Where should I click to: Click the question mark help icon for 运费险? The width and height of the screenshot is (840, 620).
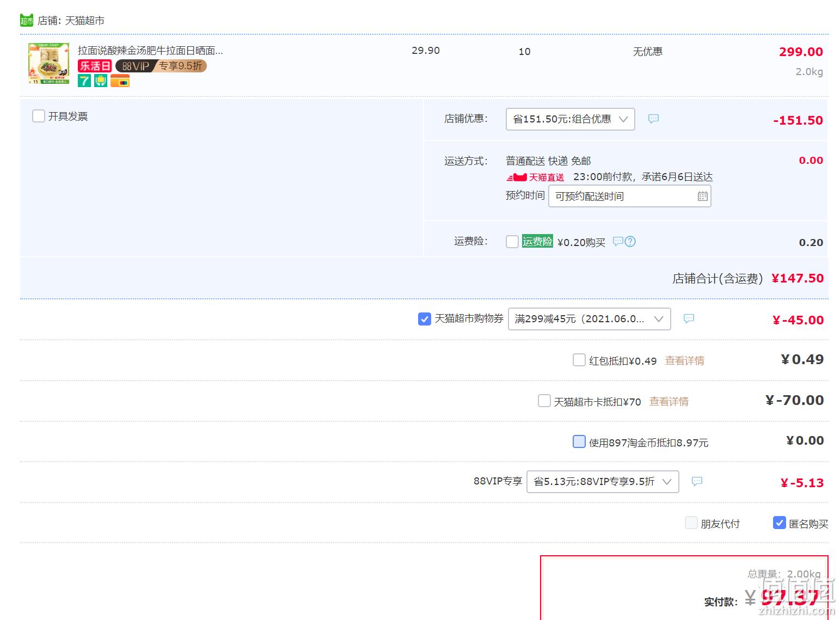point(630,242)
